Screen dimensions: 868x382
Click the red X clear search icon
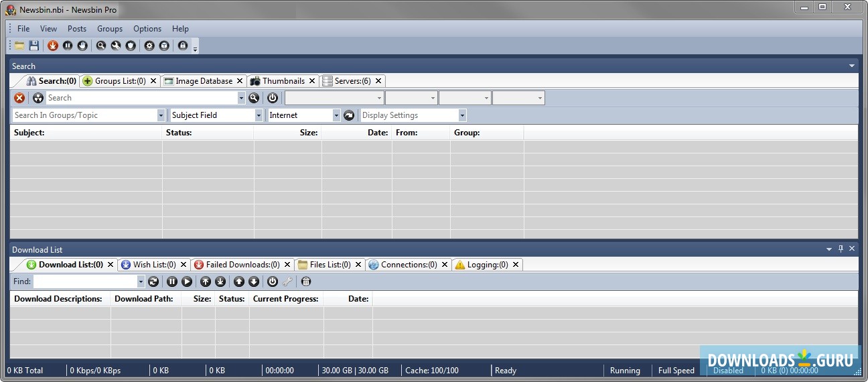pyautogui.click(x=19, y=98)
